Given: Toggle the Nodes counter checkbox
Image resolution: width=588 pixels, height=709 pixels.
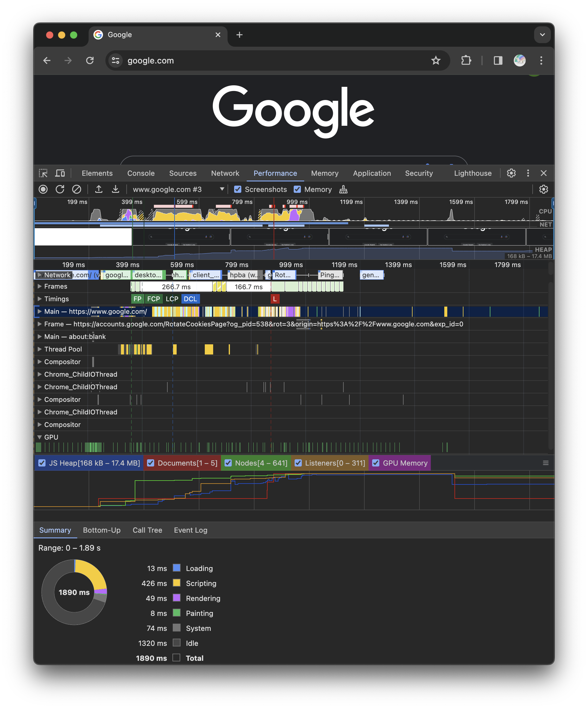Looking at the screenshot, I should click(228, 463).
